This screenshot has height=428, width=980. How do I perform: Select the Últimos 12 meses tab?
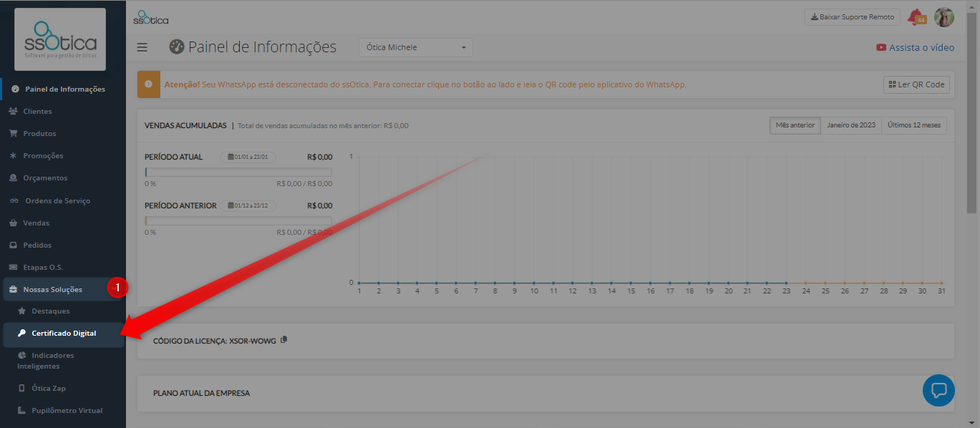[914, 125]
